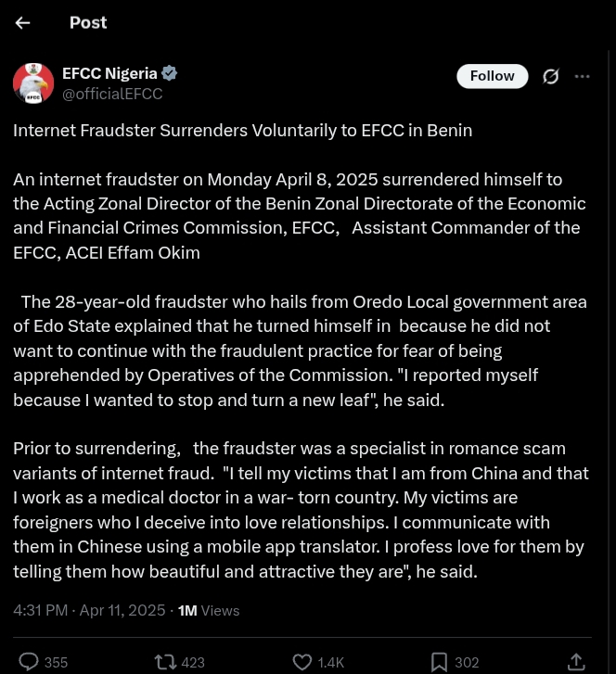The width and height of the screenshot is (616, 674).
Task: View the 1M Views analytics
Action: (209, 610)
